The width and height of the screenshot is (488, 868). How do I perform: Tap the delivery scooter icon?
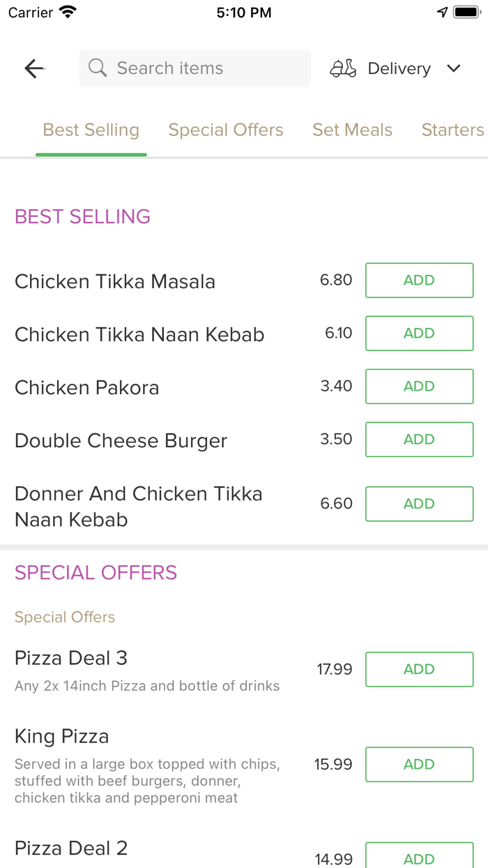click(x=343, y=68)
